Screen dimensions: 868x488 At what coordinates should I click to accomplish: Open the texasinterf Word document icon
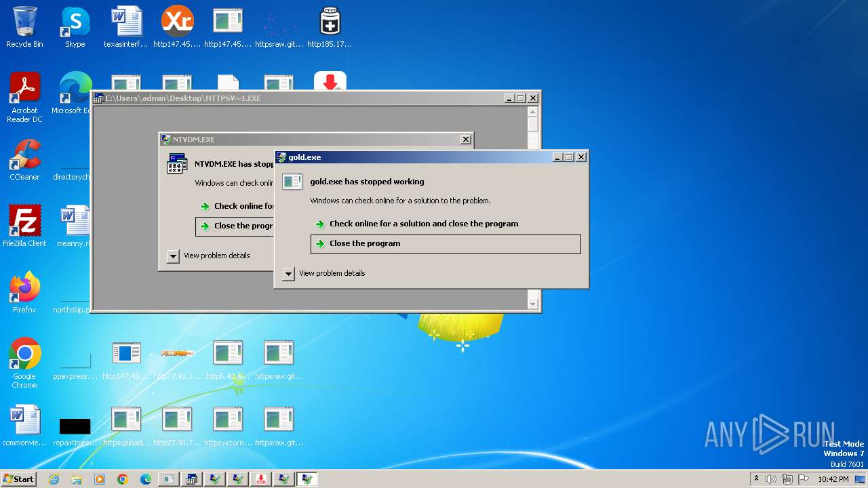(x=126, y=27)
